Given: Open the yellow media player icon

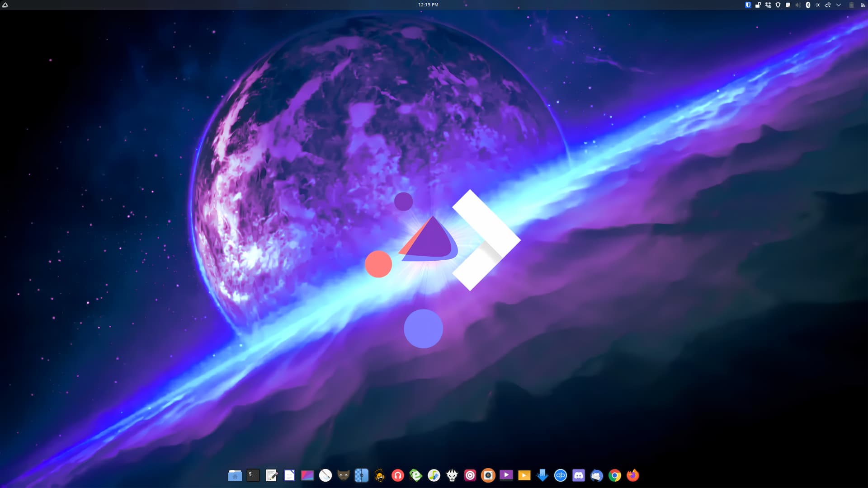Looking at the screenshot, I should click(524, 475).
